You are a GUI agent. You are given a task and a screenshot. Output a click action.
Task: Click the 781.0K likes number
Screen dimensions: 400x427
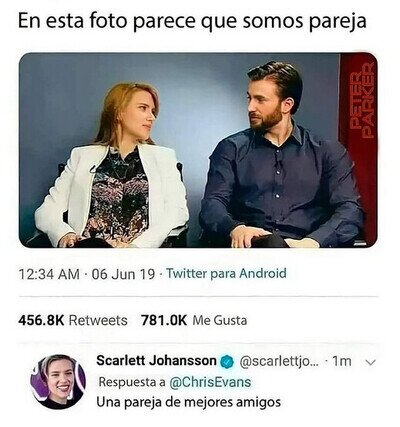[164, 320]
